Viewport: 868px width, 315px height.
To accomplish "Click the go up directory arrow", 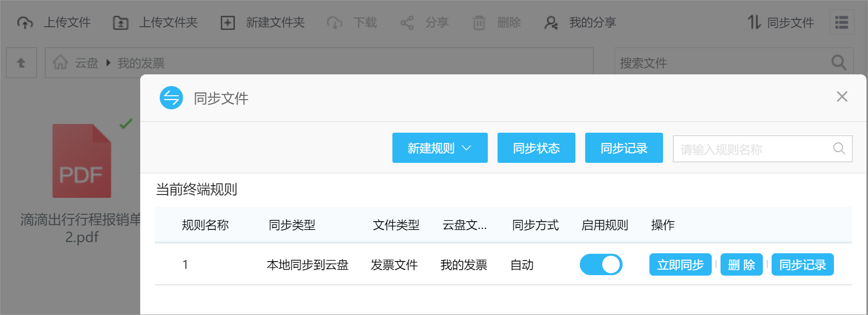I will [21, 63].
